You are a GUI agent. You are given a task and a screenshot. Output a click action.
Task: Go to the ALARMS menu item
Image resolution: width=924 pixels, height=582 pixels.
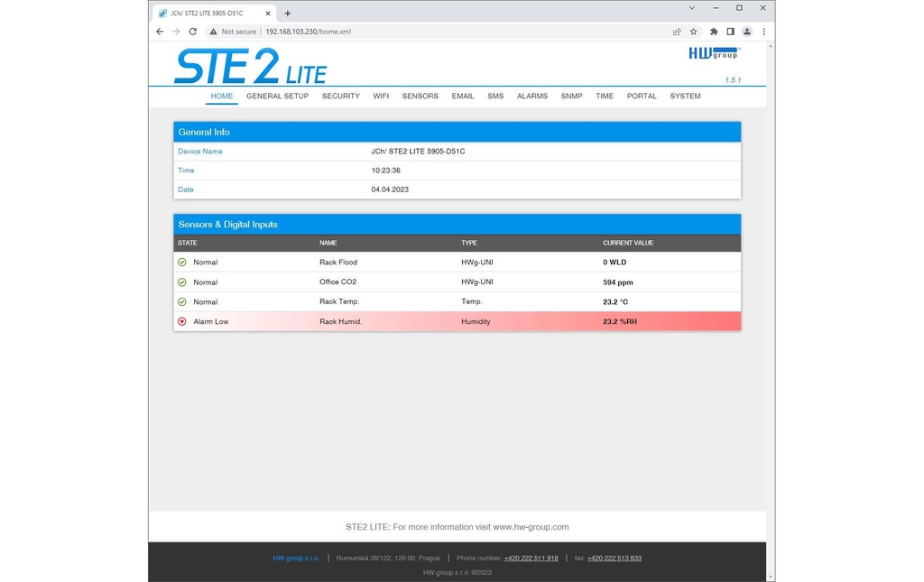coord(532,96)
